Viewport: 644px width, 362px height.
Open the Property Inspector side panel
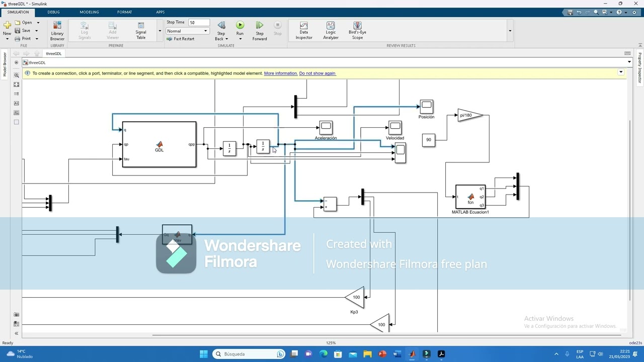(x=639, y=67)
